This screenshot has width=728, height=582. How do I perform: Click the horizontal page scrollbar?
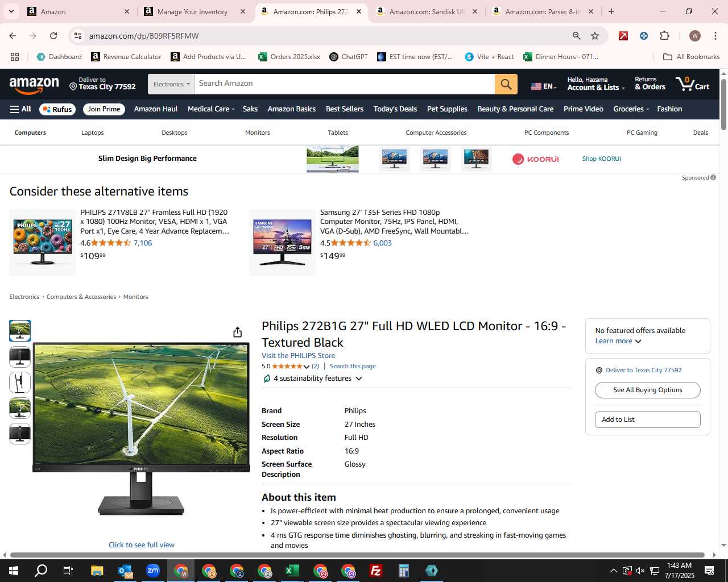357,555
